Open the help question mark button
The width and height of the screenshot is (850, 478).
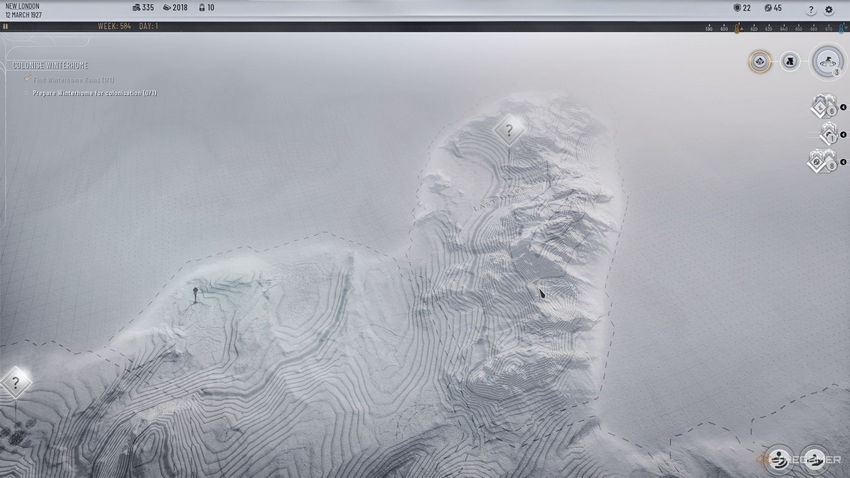coord(811,10)
